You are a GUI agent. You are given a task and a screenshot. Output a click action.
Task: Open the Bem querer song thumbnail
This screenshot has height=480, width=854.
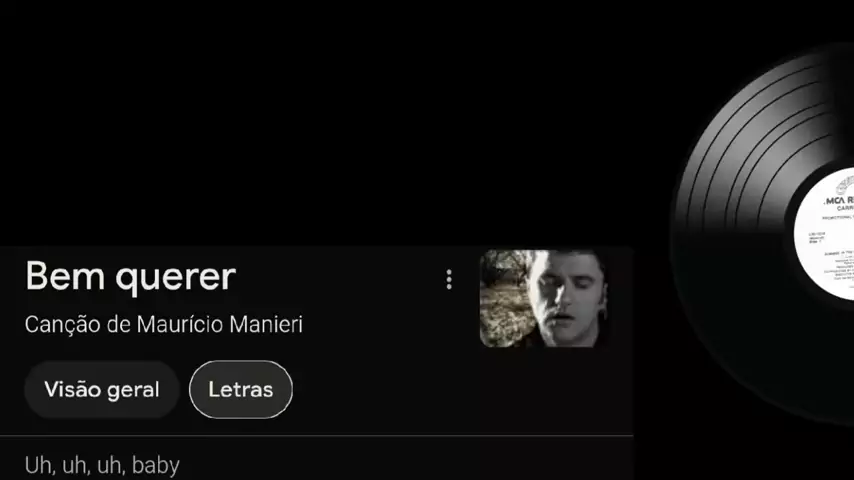545,299
